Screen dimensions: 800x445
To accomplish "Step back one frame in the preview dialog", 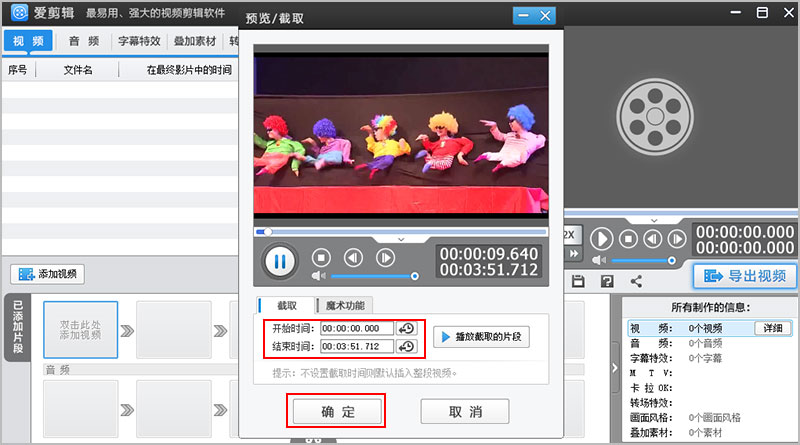I will (352, 257).
